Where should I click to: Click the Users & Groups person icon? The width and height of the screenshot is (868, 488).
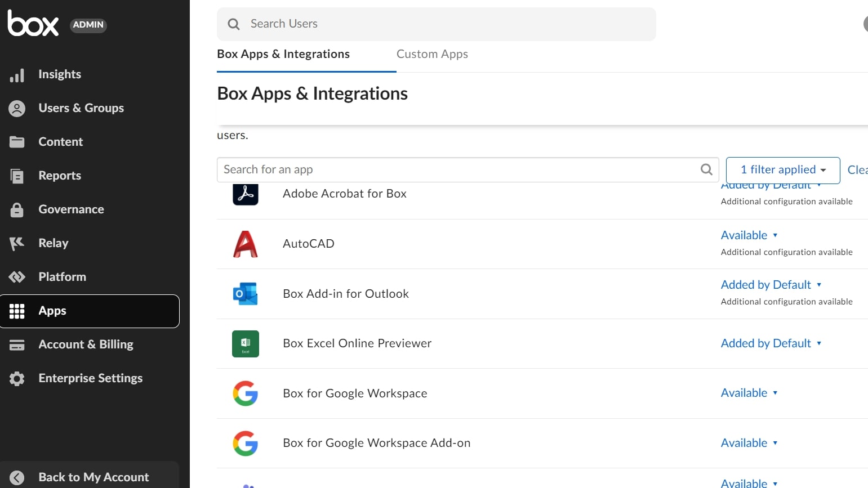(x=17, y=109)
